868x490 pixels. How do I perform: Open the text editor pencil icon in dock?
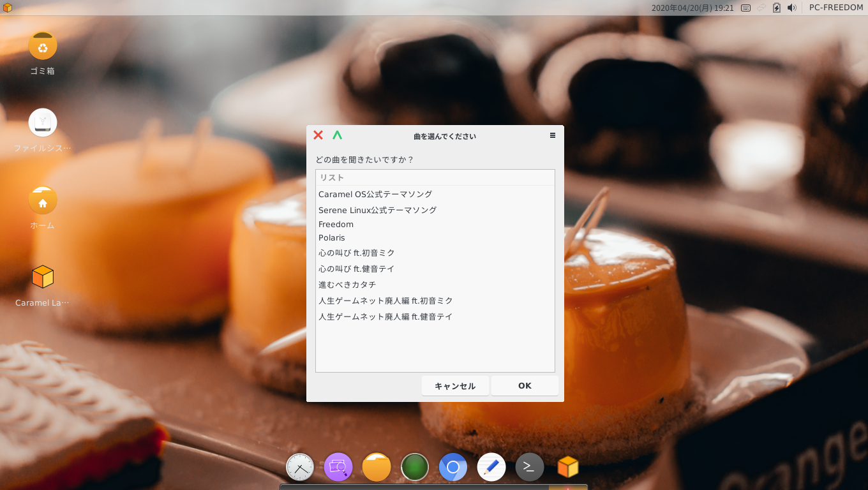[x=491, y=467]
